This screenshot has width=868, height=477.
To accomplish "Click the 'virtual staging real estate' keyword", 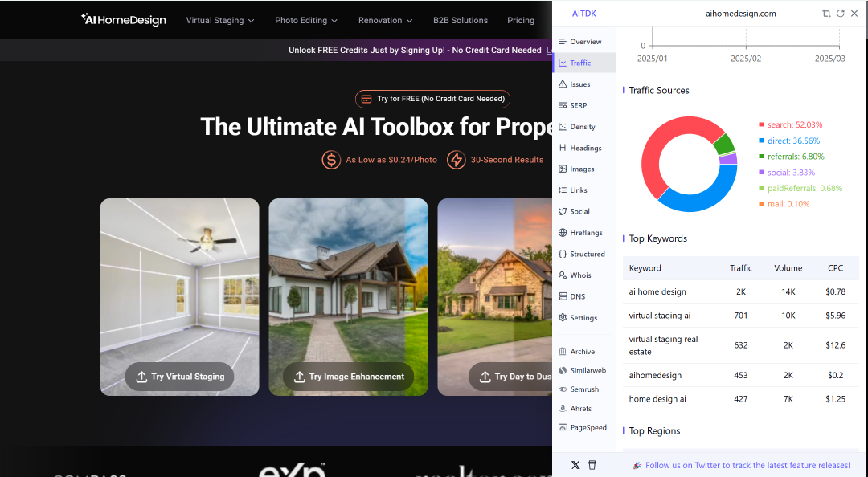I will 663,345.
